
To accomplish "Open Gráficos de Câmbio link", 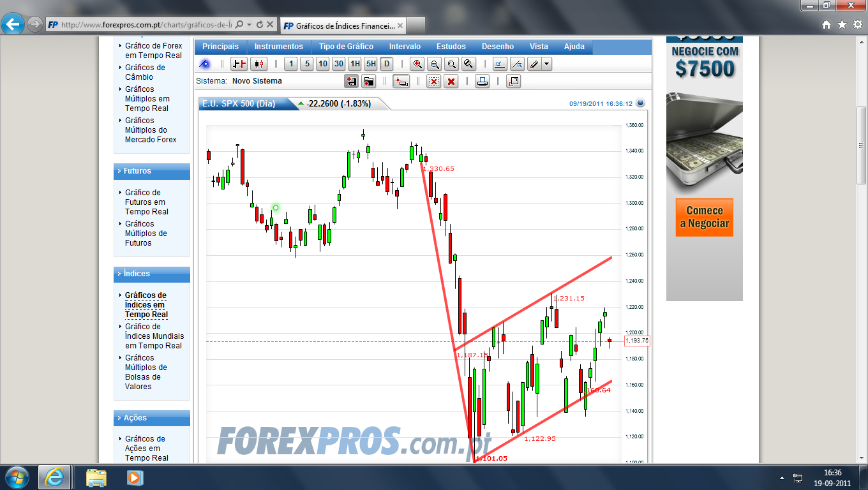I will pos(145,72).
